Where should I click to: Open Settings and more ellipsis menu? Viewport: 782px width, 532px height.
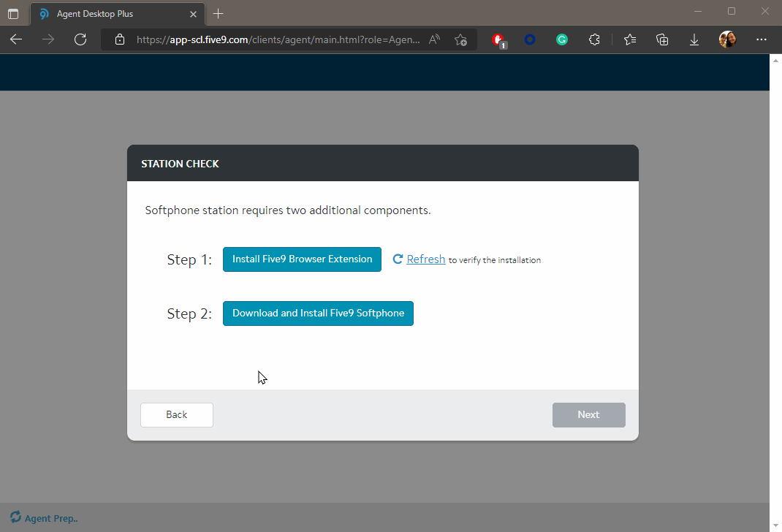tap(761, 39)
